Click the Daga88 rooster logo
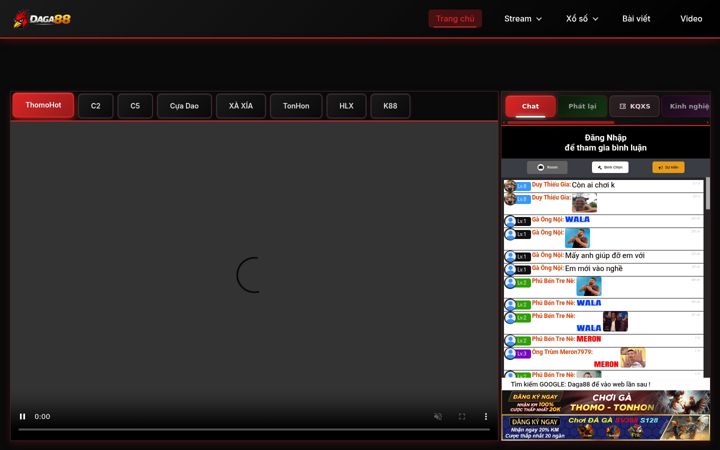 [x=42, y=19]
